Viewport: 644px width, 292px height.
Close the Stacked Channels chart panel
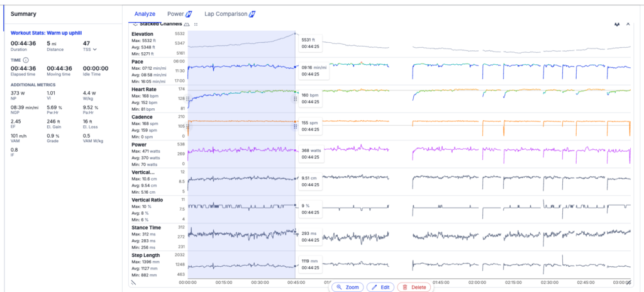click(628, 25)
